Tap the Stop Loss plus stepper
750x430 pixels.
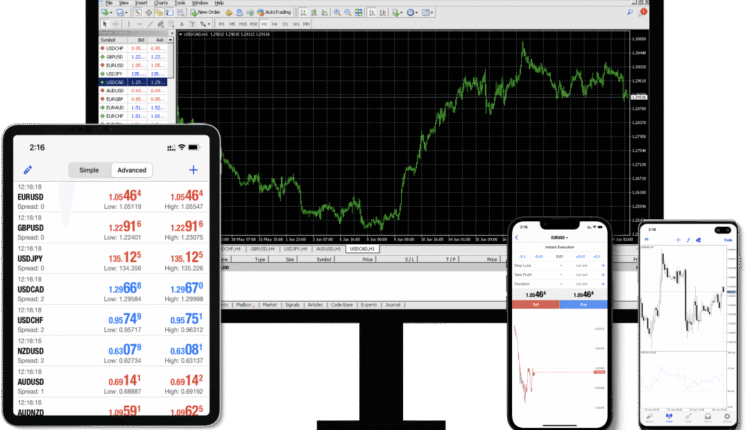[604, 267]
